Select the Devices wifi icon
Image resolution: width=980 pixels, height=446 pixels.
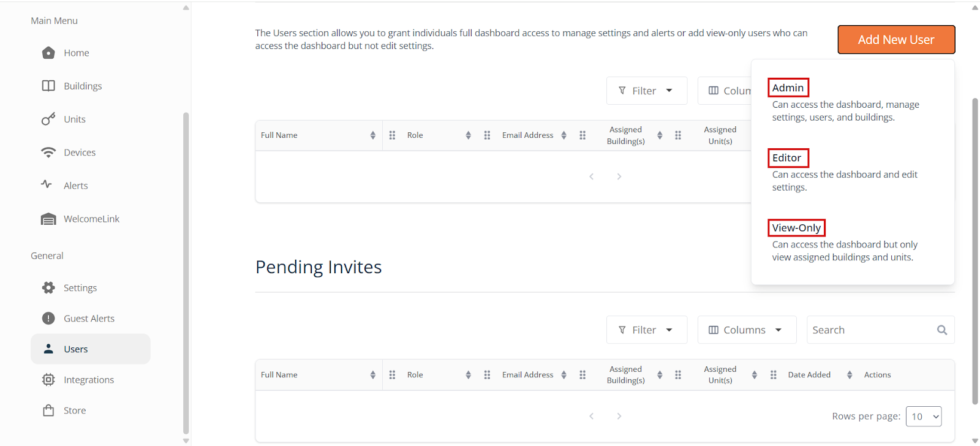pyautogui.click(x=48, y=153)
